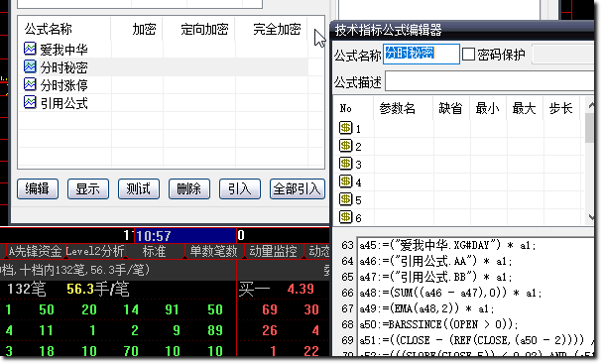Select the 爱我中华 formula row
603x364 pixels.
click(163, 49)
